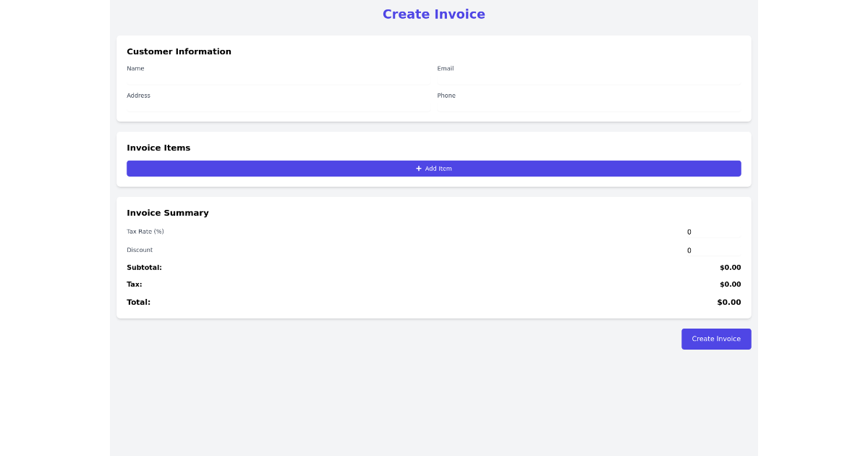Viewport: 868px width, 456px height.
Task: Click the Tax Rate (%) input field
Action: click(712, 232)
